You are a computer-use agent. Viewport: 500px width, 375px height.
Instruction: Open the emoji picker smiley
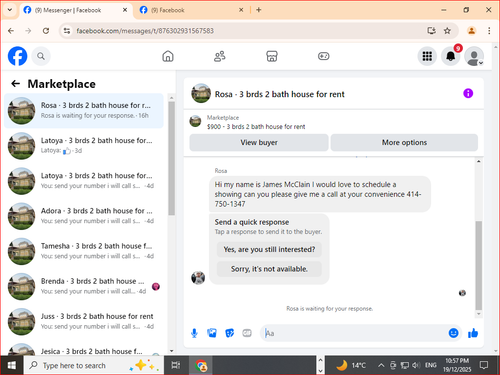(x=453, y=333)
